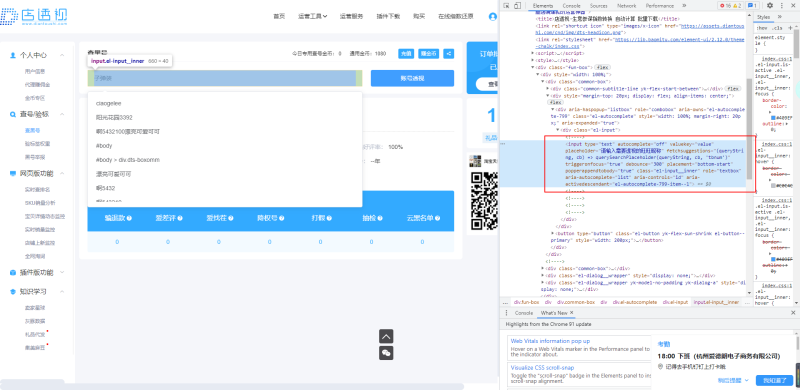This screenshot has height=390, width=800.
Task: Close the What's New drawer tab
Action: tap(571, 312)
